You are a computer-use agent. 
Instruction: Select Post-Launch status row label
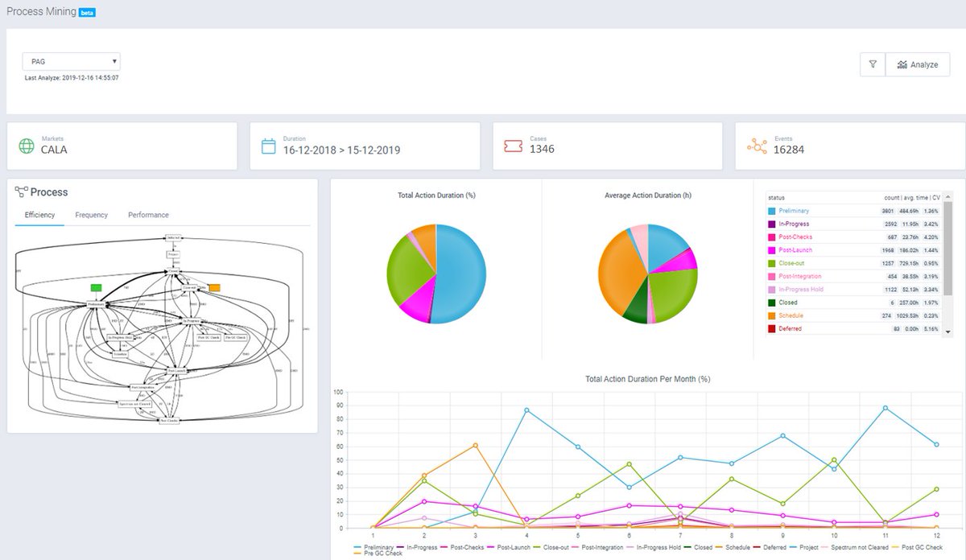[x=795, y=250]
